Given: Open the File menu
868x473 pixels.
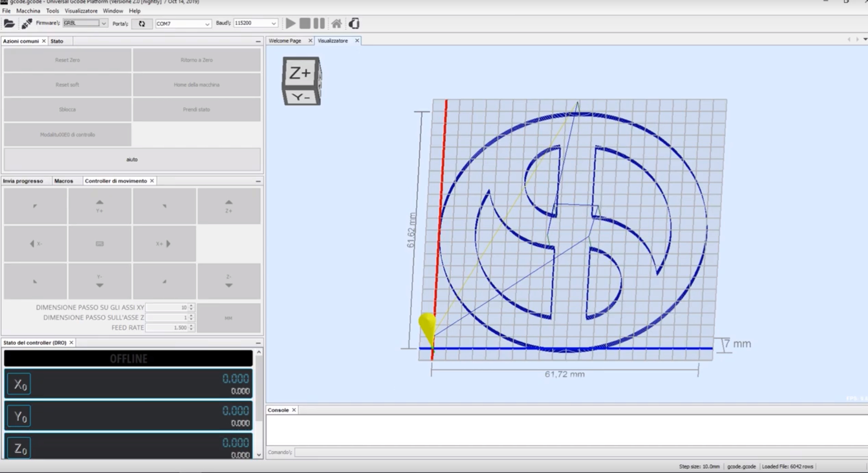Looking at the screenshot, I should coord(6,10).
